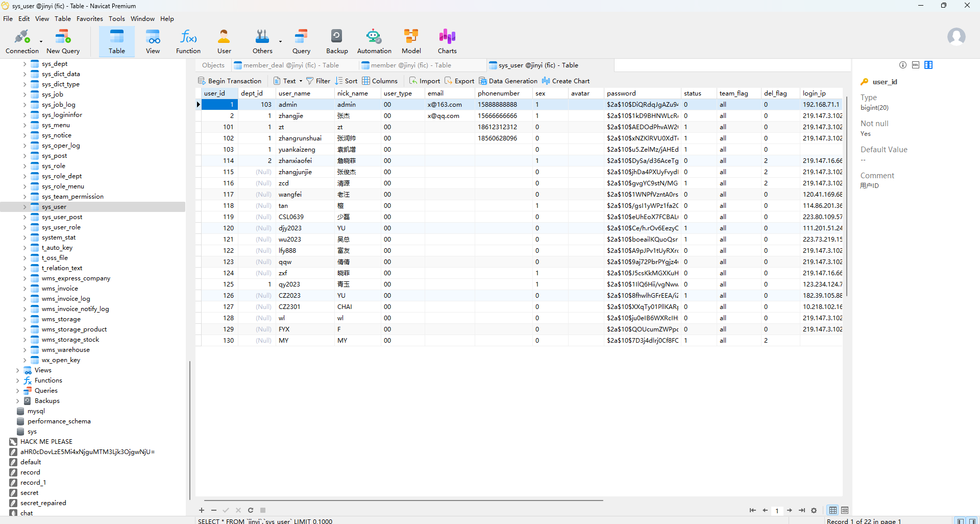The height and width of the screenshot is (524, 980).
Task: Click the Export button
Action: 459,81
